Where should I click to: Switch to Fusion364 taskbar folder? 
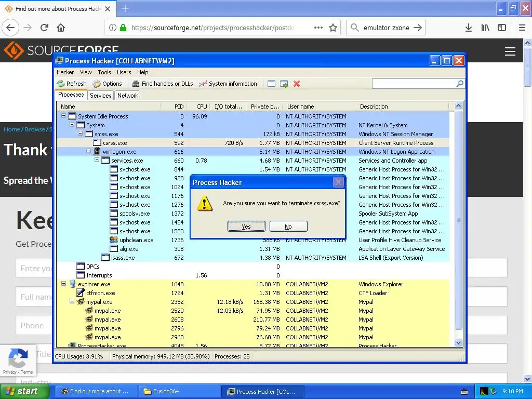pos(179,391)
